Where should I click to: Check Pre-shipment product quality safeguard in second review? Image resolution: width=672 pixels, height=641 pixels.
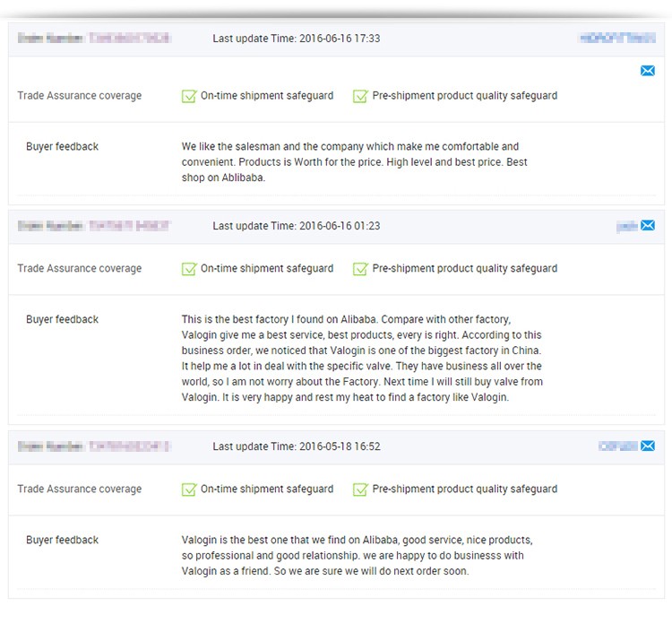(360, 269)
